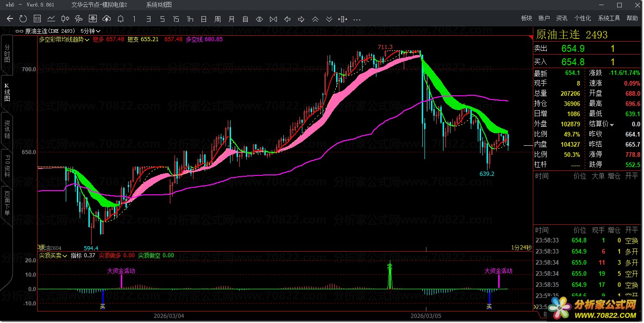This screenshot has width=644, height=323.
Task: Open the 结算价 dropdown arrow
Action: point(612,124)
